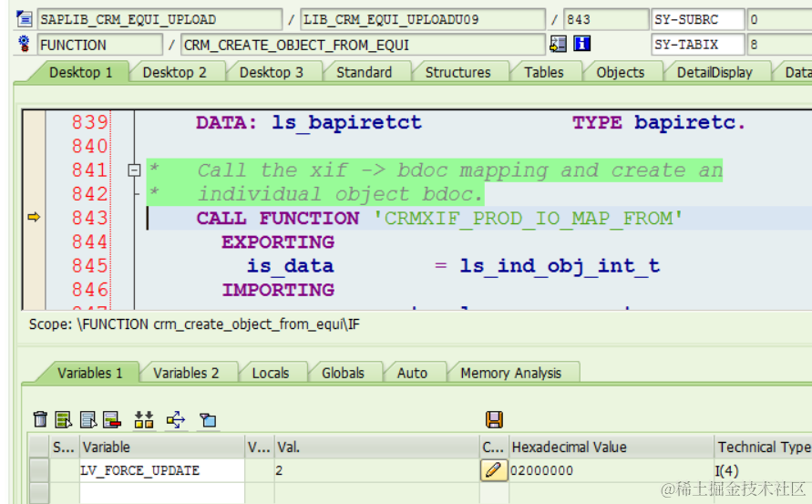
Task: Click the delete-row icon with red bar
Action: click(x=112, y=419)
